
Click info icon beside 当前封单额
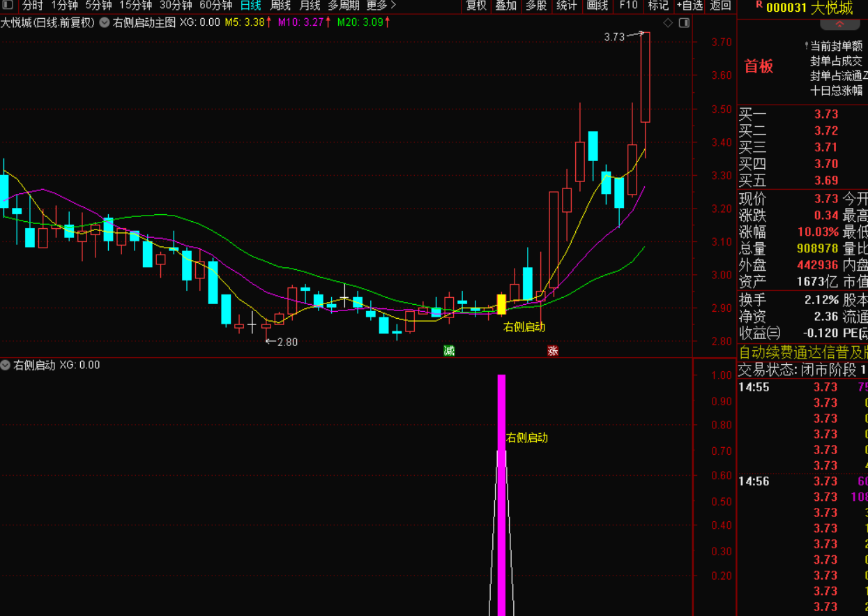tap(807, 45)
